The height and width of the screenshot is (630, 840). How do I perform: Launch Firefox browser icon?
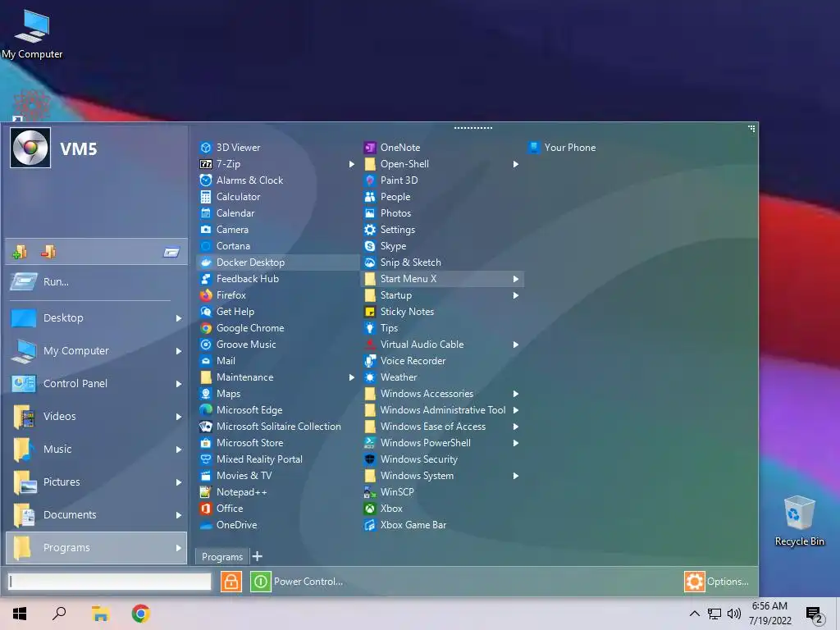(206, 295)
